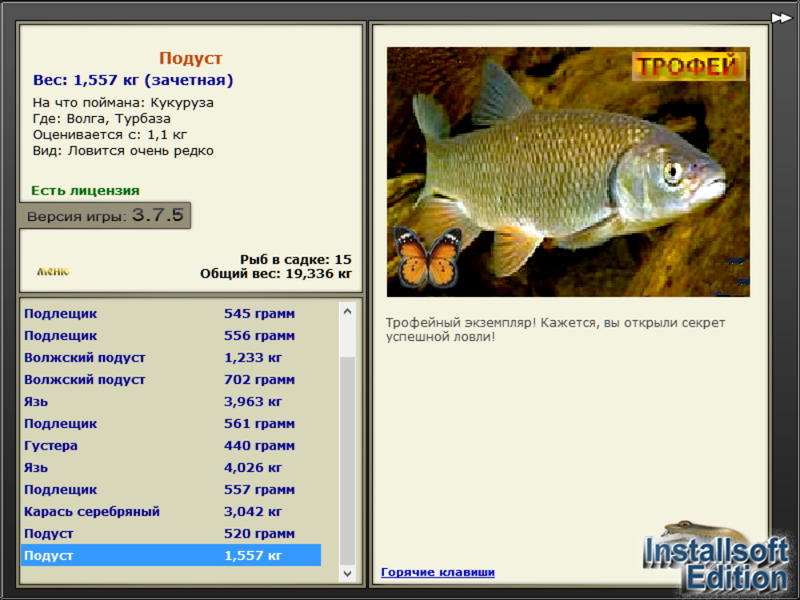Select highlighted Подуст 1,557 кг row

171,555
